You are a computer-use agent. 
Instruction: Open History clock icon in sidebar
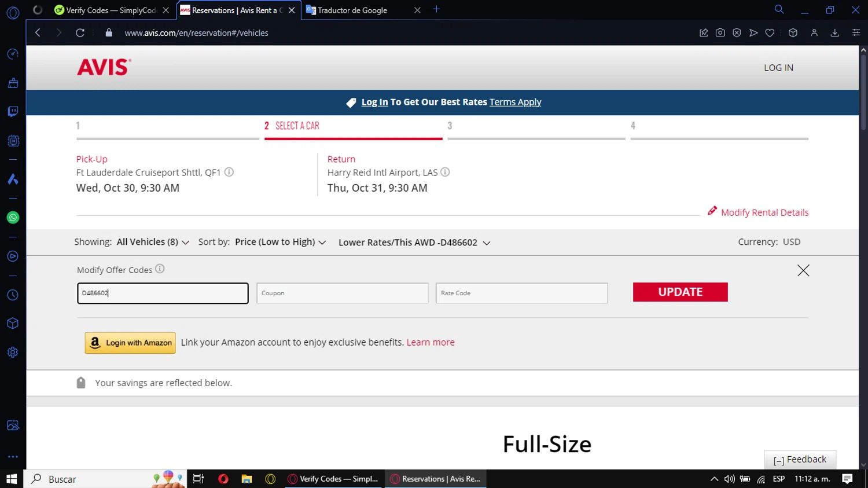coord(13,295)
